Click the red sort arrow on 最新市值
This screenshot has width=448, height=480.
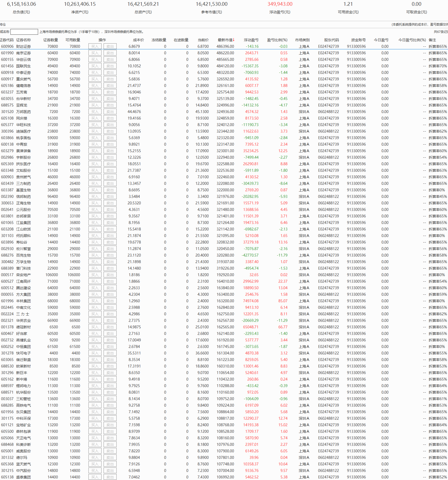click(234, 40)
